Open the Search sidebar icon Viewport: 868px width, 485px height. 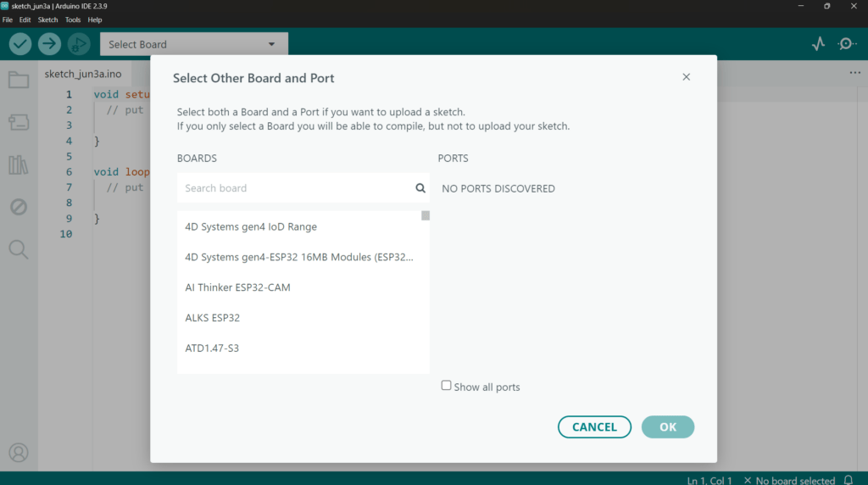[x=19, y=249]
